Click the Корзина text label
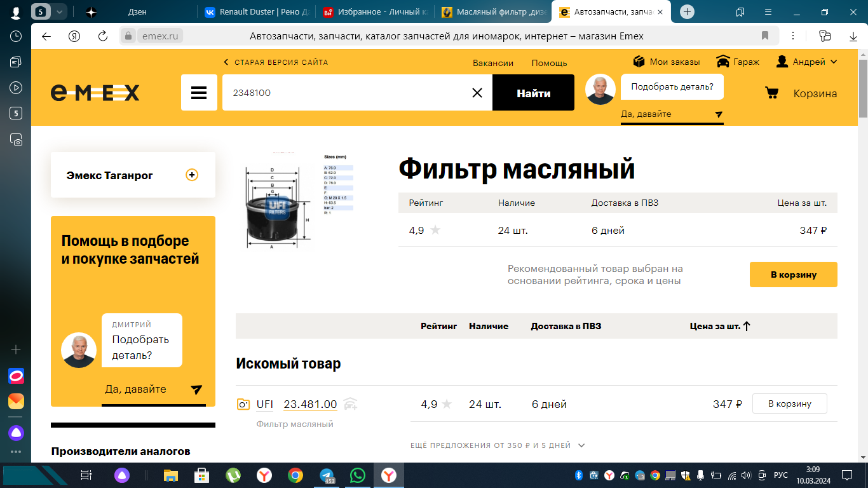 [815, 93]
